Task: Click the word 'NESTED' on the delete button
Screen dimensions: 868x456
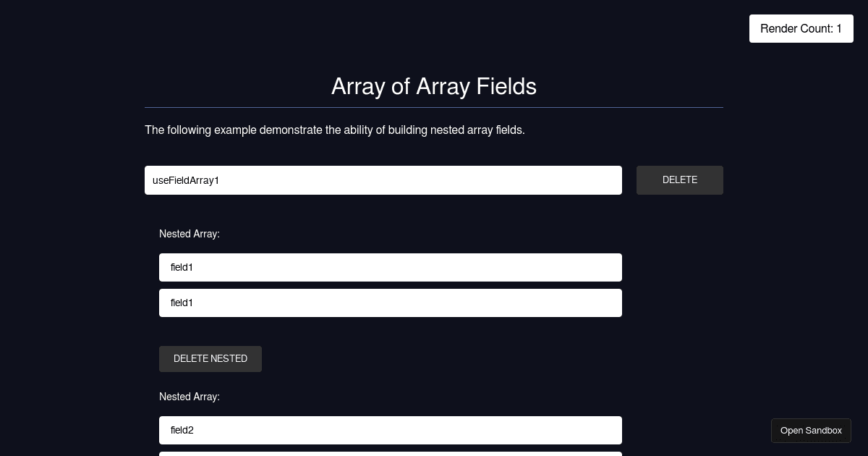Action: (226, 359)
